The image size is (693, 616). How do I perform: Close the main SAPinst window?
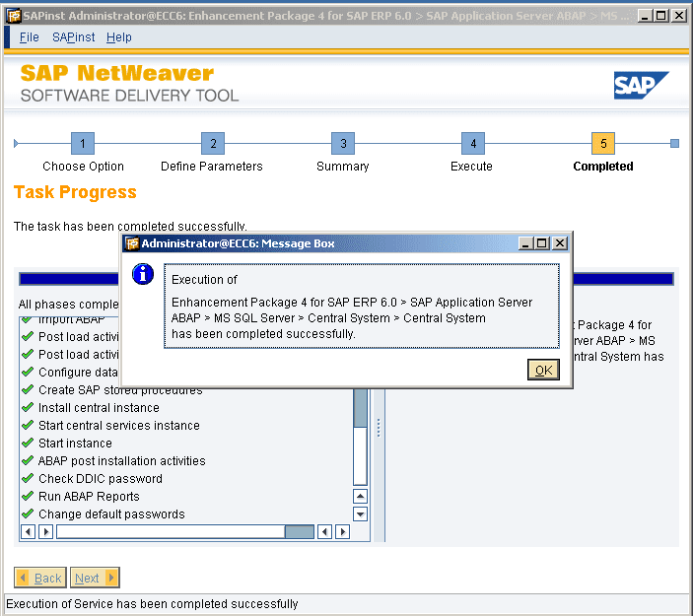(679, 16)
